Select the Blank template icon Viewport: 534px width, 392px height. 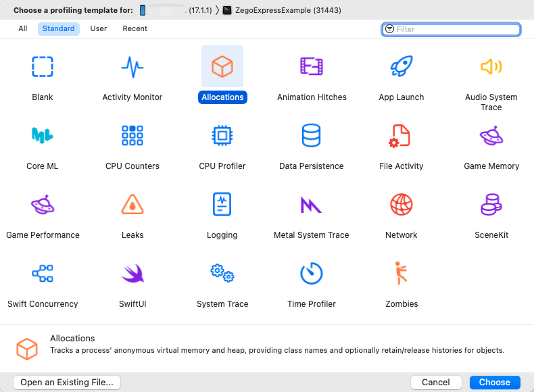43,67
